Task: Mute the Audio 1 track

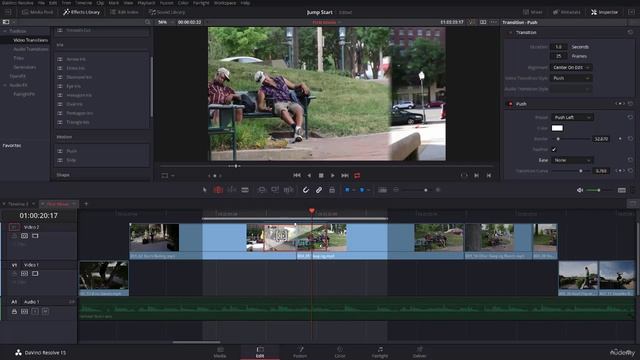Action: pos(45,311)
